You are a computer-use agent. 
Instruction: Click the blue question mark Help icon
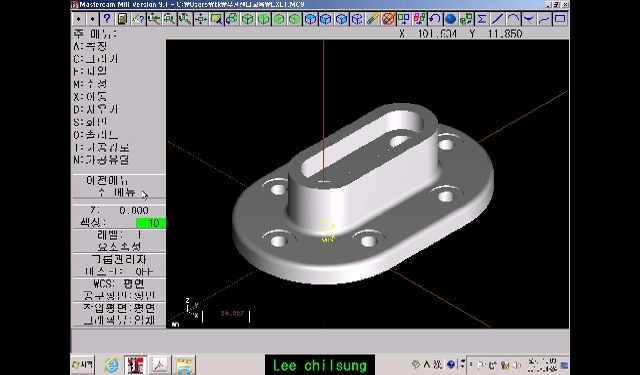click(x=107, y=19)
